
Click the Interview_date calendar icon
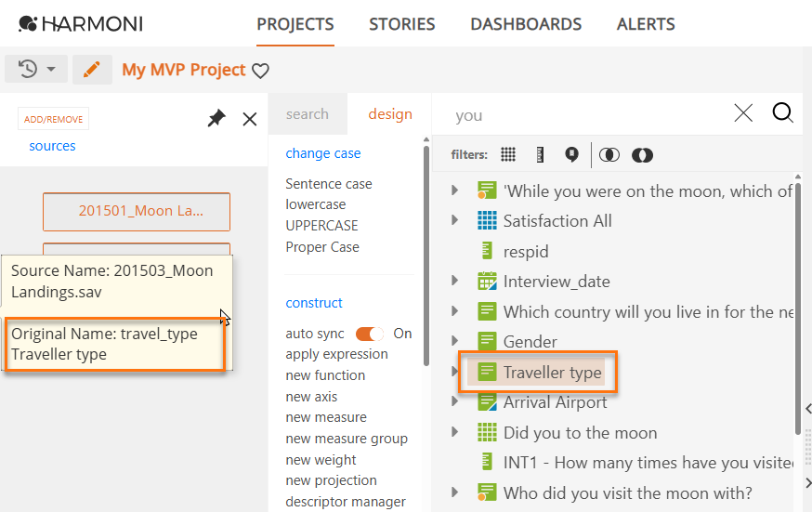tap(487, 282)
